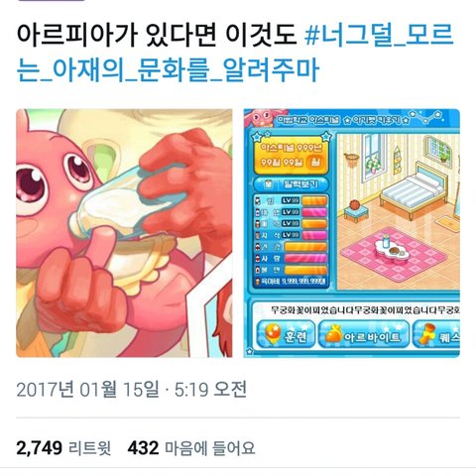
Task: Click the calendar icon beside 달력보기
Action: tap(269, 184)
